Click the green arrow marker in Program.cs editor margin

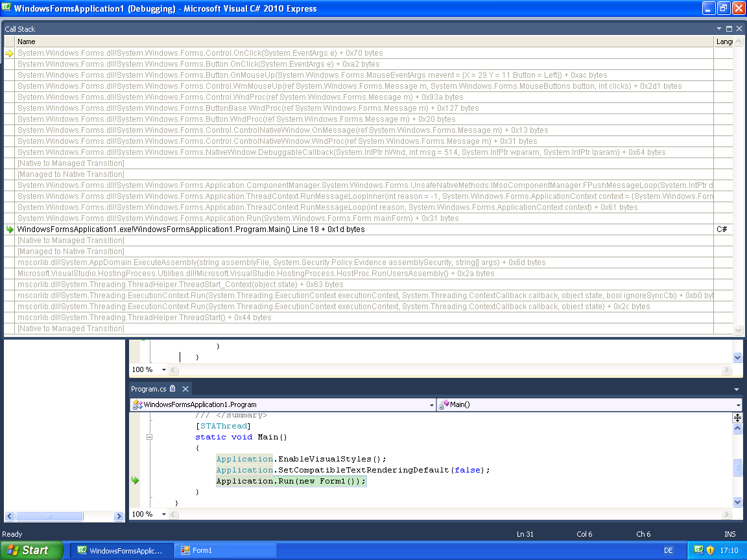point(135,480)
